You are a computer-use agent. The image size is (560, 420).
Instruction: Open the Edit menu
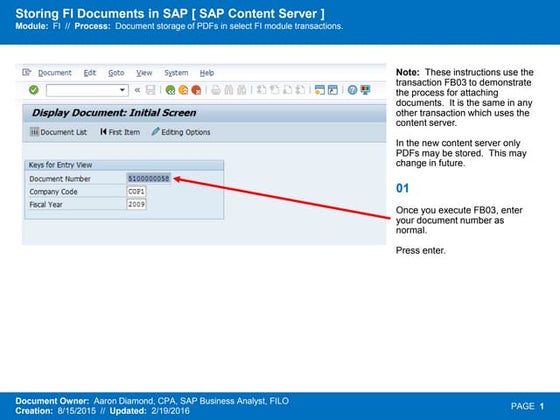point(90,73)
